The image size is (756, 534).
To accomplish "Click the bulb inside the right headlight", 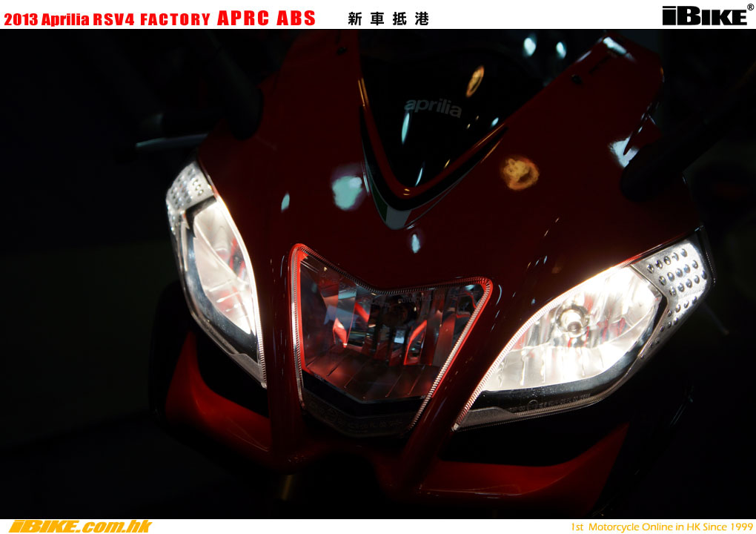I will pos(569,320).
